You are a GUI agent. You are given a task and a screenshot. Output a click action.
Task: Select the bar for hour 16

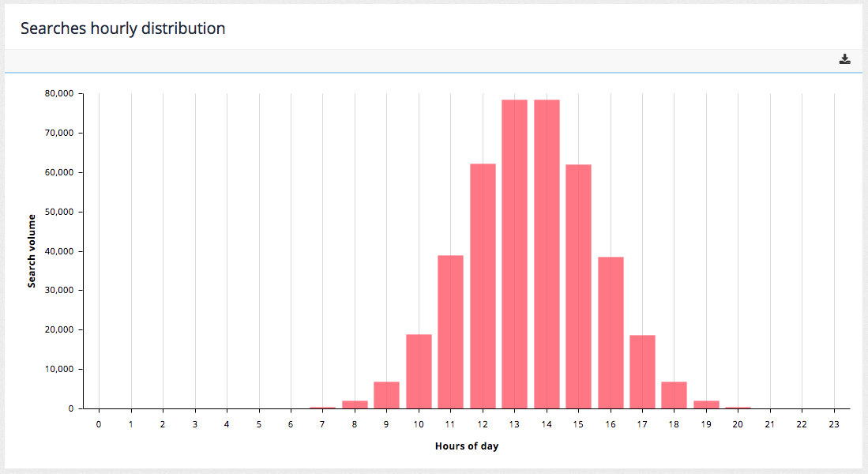[611, 332]
